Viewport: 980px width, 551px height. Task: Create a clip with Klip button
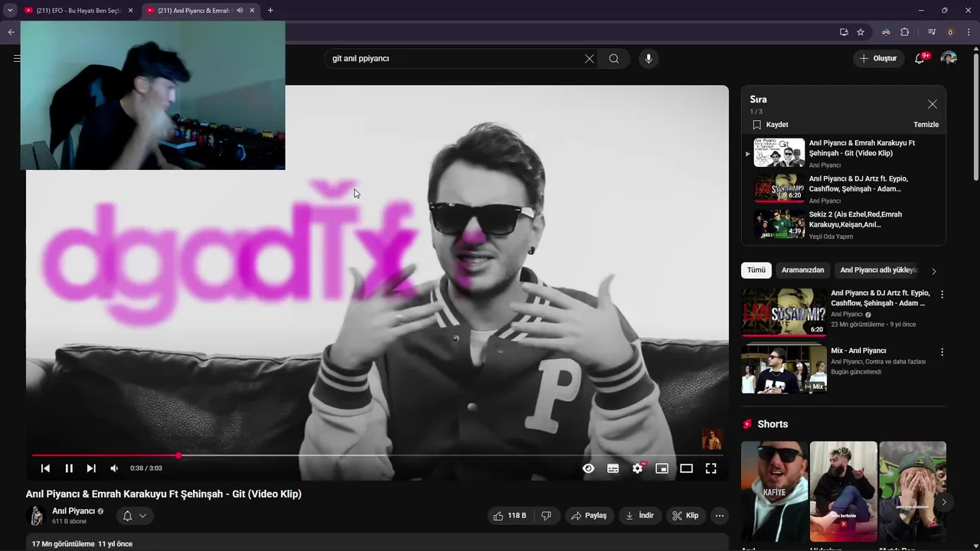[685, 516]
